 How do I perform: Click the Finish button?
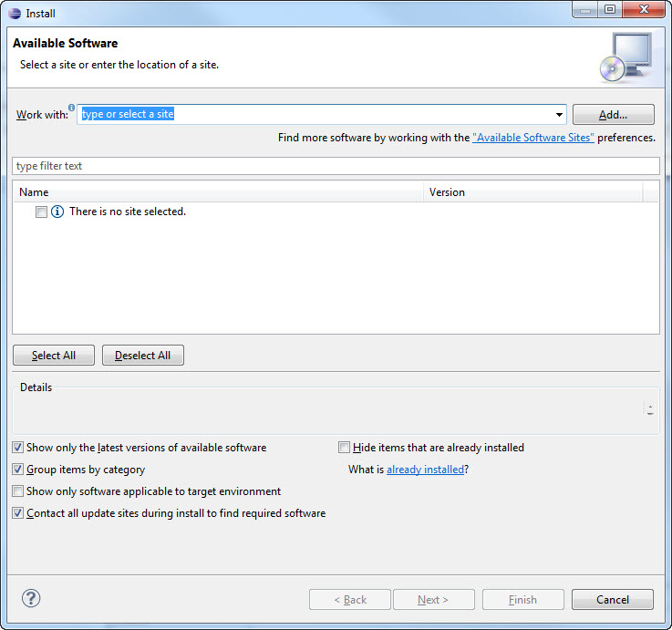[522, 600]
